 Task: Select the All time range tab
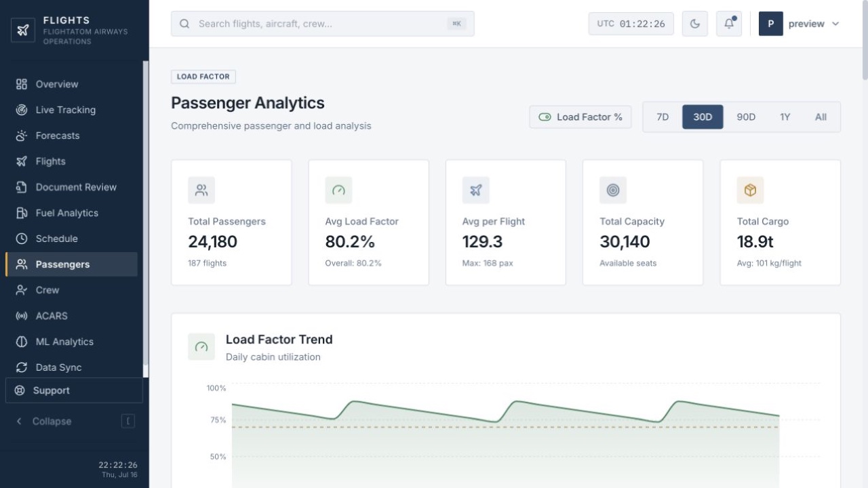(821, 117)
